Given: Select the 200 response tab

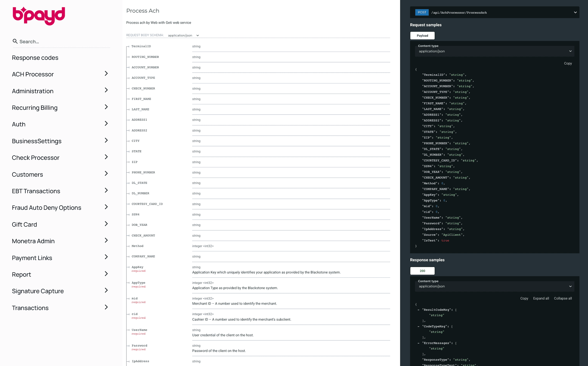Looking at the screenshot, I should pos(422,271).
